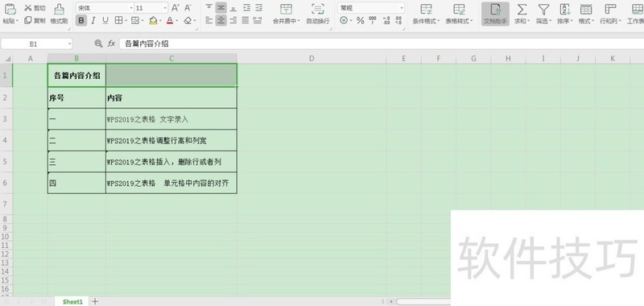Click cell containing 序号

coord(76,98)
